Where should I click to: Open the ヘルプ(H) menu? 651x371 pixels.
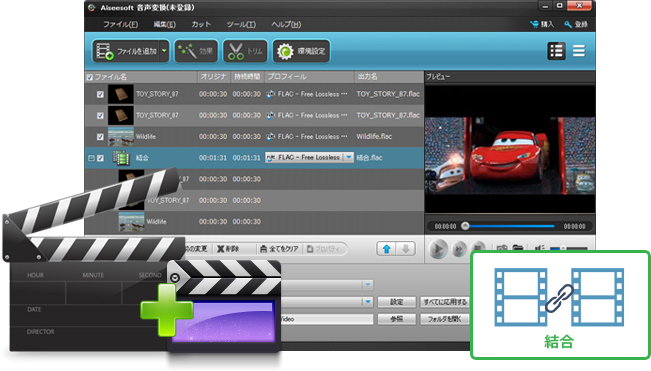click(x=286, y=24)
